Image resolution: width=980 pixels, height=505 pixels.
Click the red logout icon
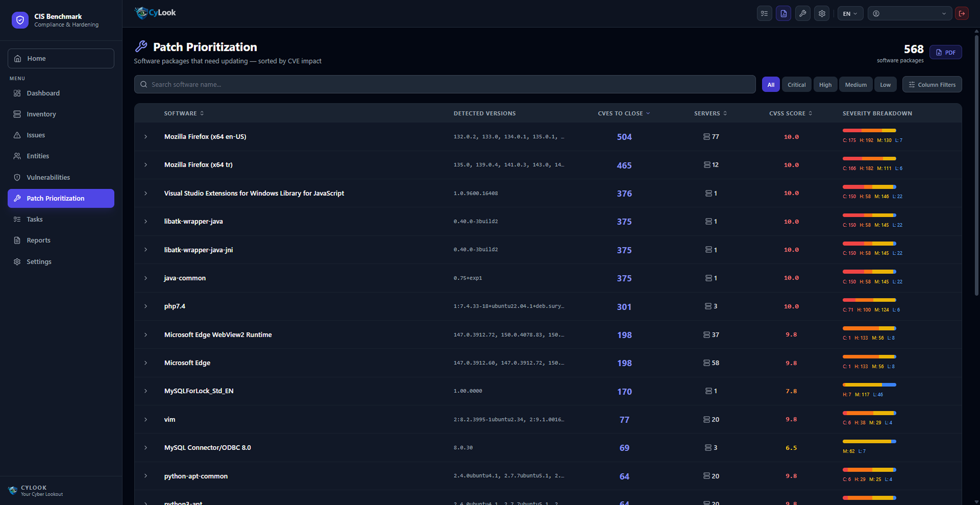click(x=962, y=14)
